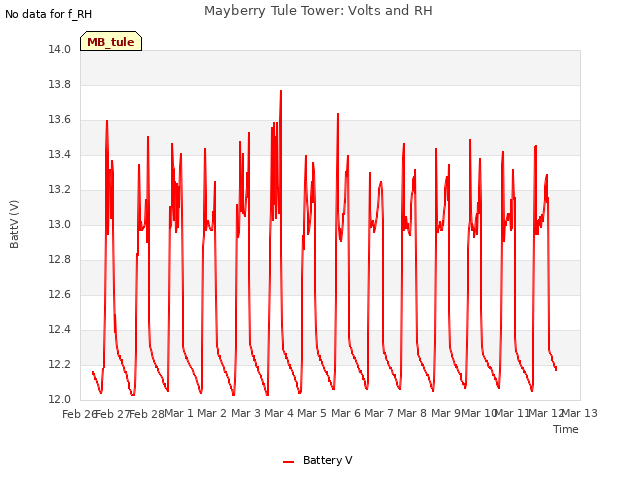Click the Mar 4 x-axis date label

279,413
